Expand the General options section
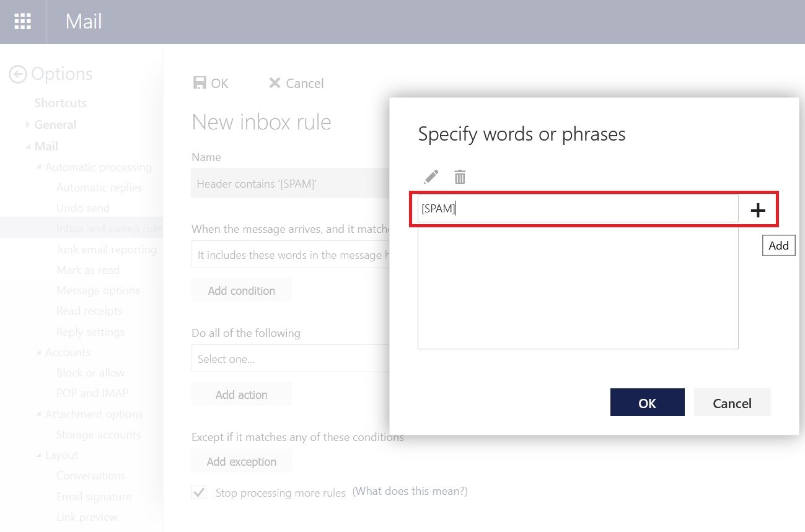The width and height of the screenshot is (805, 532). (27, 124)
